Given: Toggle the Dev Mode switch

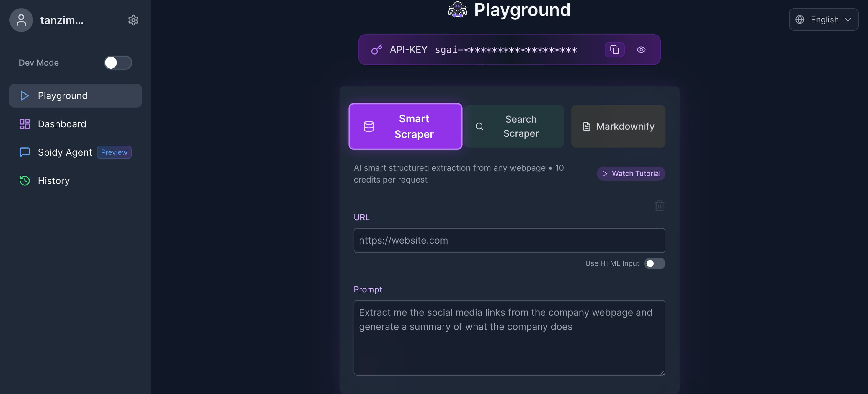Looking at the screenshot, I should click(118, 63).
